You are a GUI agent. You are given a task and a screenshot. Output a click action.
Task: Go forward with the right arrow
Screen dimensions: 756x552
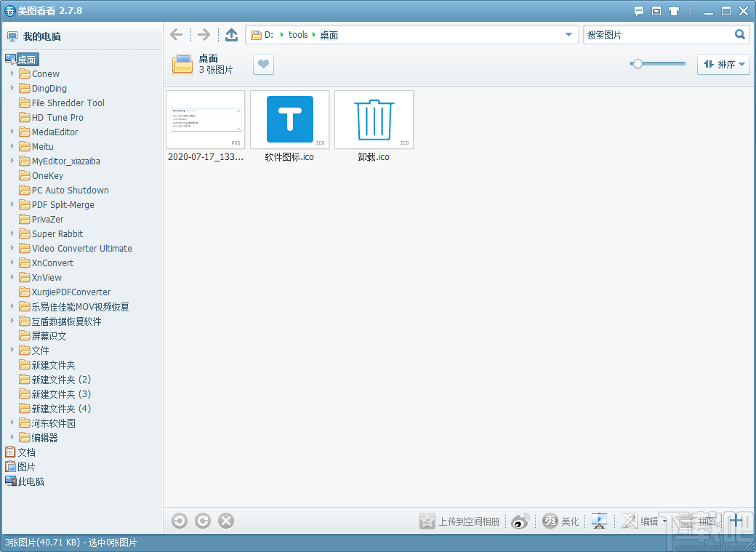[x=204, y=34]
